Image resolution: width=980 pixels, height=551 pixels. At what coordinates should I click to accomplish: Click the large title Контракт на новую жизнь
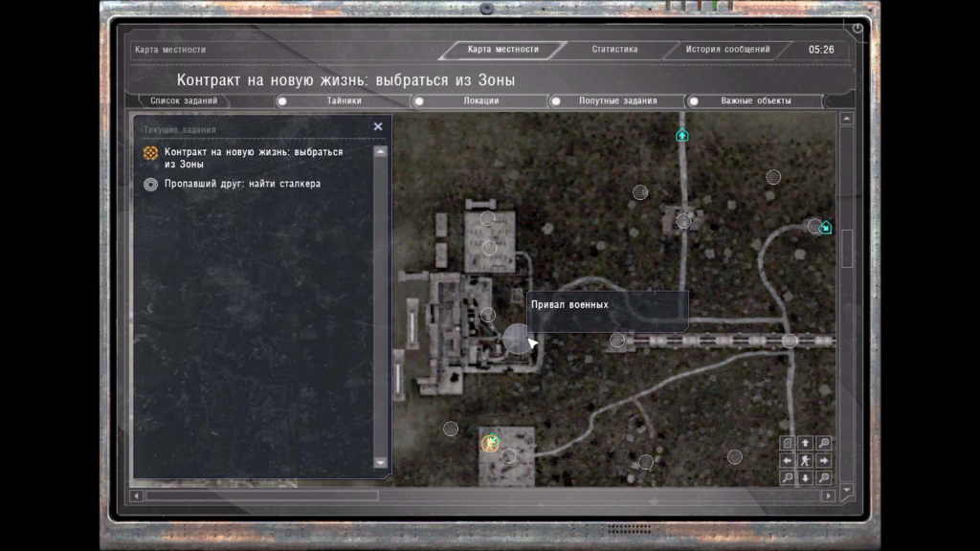pyautogui.click(x=345, y=80)
